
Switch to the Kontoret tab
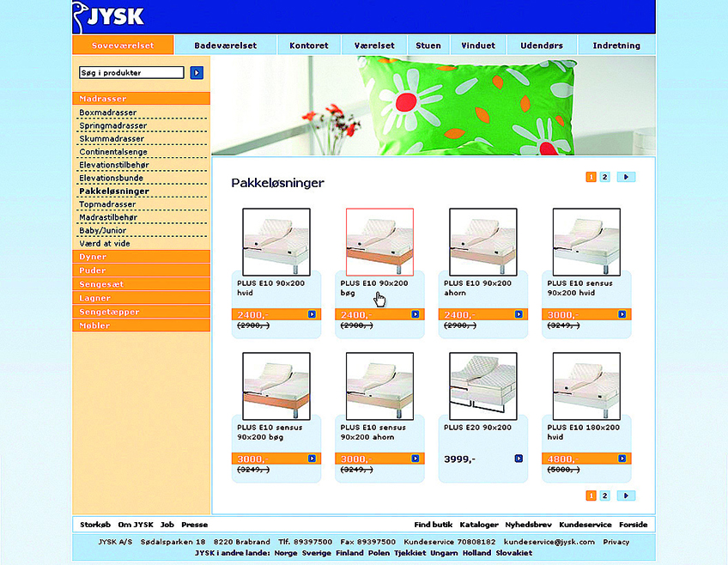pos(309,46)
